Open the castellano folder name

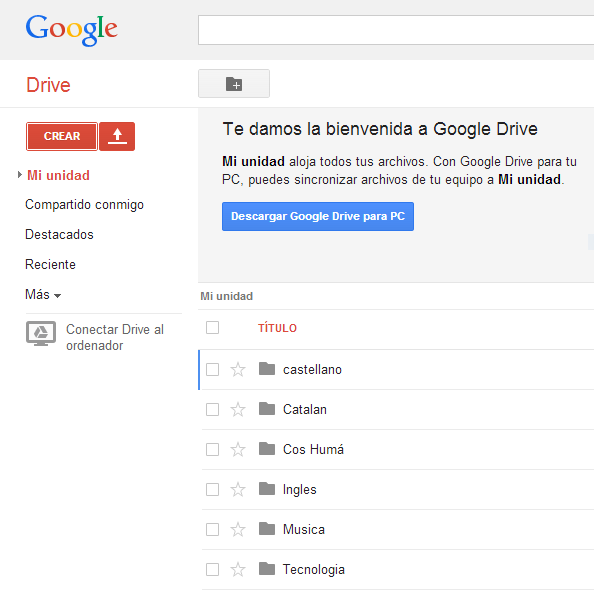[312, 369]
